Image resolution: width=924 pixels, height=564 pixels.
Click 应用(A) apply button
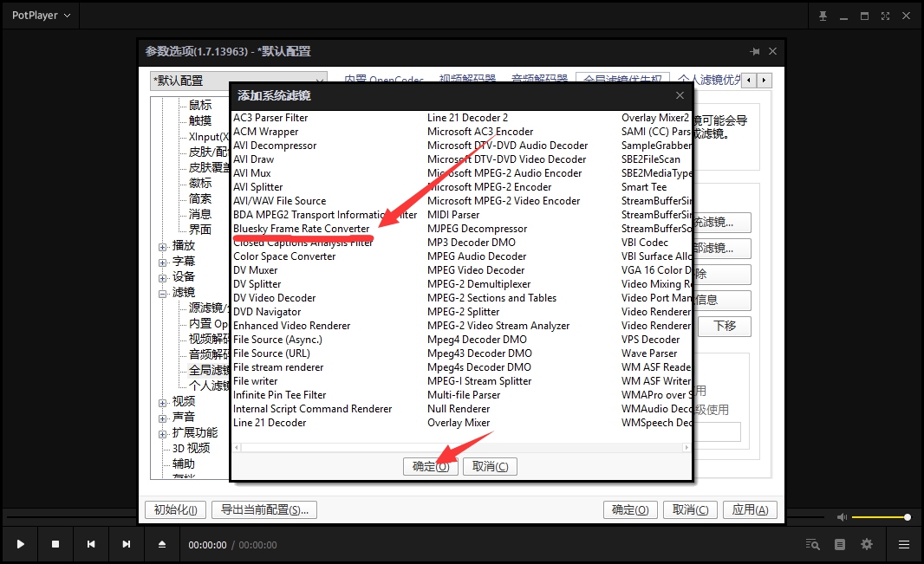click(750, 509)
